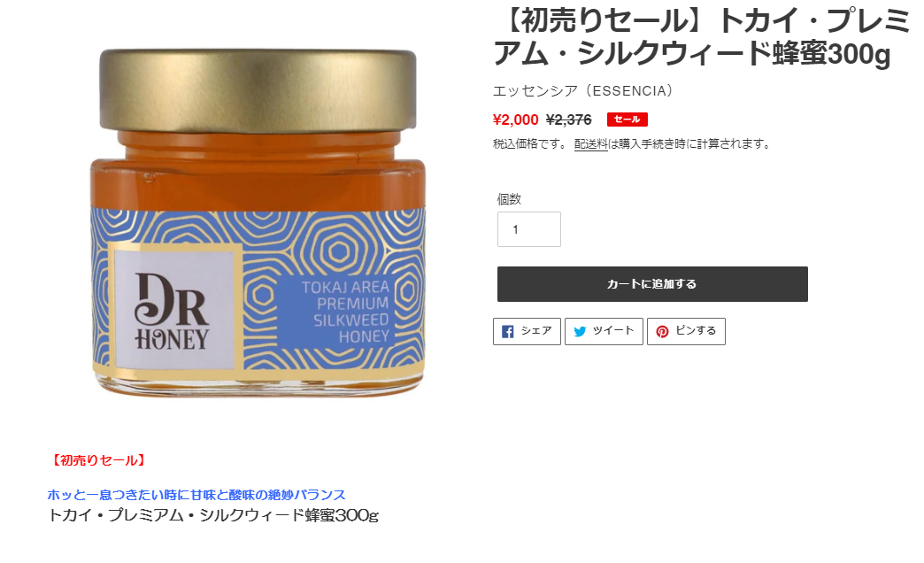
Task: Click the Twitter bird icon
Action: pos(580,331)
